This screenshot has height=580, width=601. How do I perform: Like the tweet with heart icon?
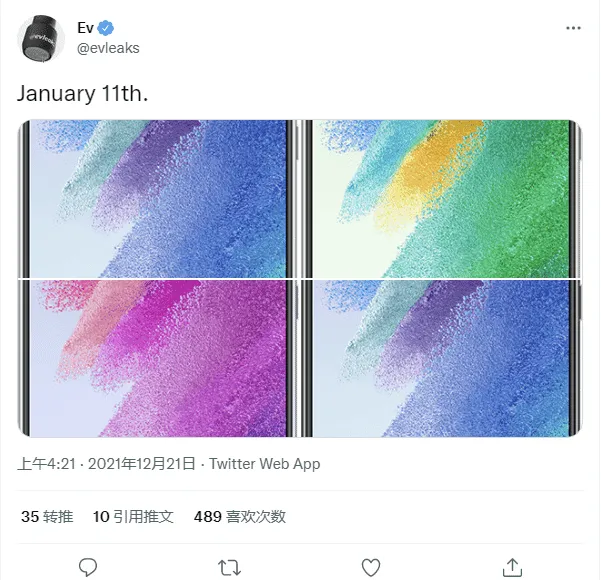pos(371,567)
